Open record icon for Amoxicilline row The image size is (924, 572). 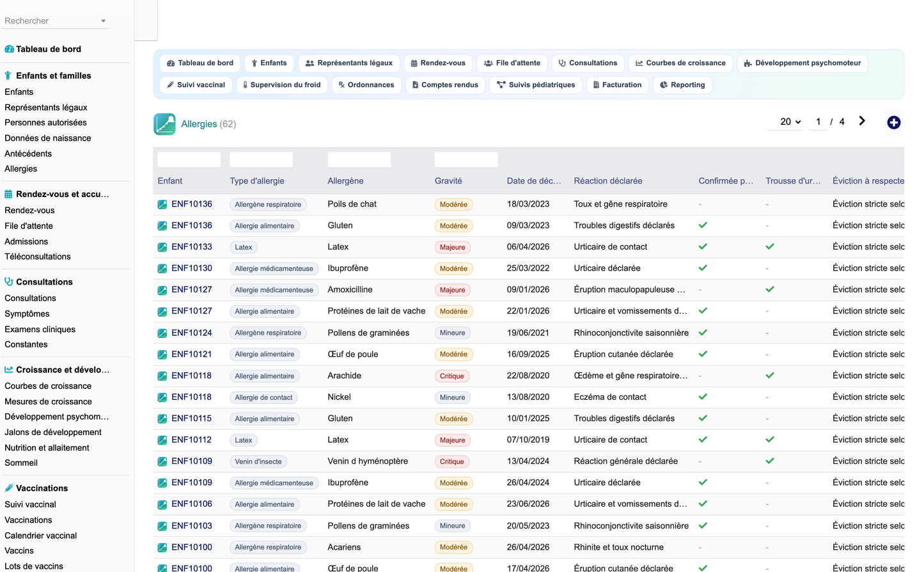tap(162, 290)
